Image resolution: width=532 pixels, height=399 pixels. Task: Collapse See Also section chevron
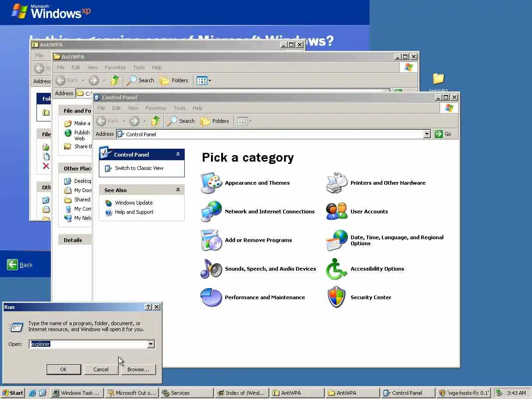178,190
